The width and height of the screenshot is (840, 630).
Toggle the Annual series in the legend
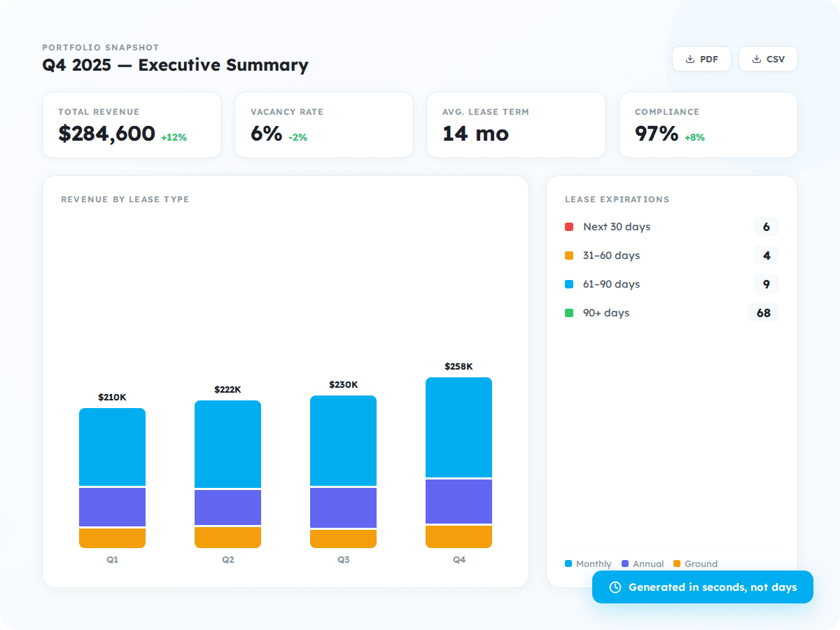pos(643,563)
